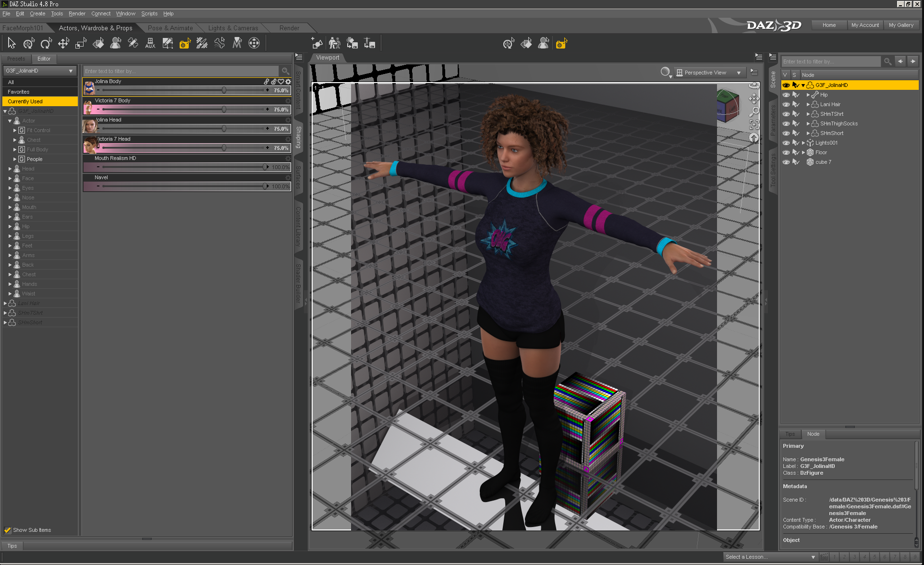Uncheck Show Sub Items checkbox
Viewport: 924px width, 565px height.
8,530
